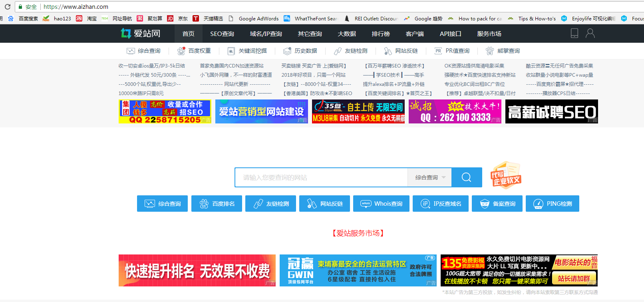Click the PING检测 button
Screen dimensions: 644x302
click(x=553, y=204)
